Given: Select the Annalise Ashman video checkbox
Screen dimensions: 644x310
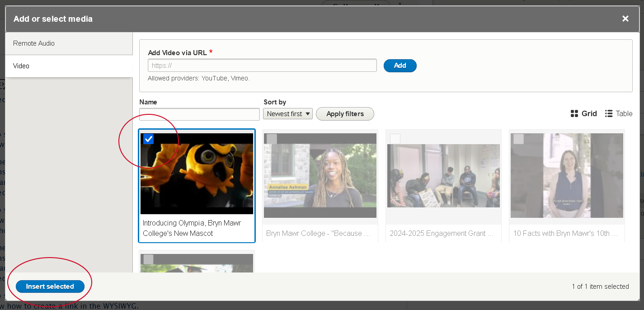Looking at the screenshot, I should [272, 139].
